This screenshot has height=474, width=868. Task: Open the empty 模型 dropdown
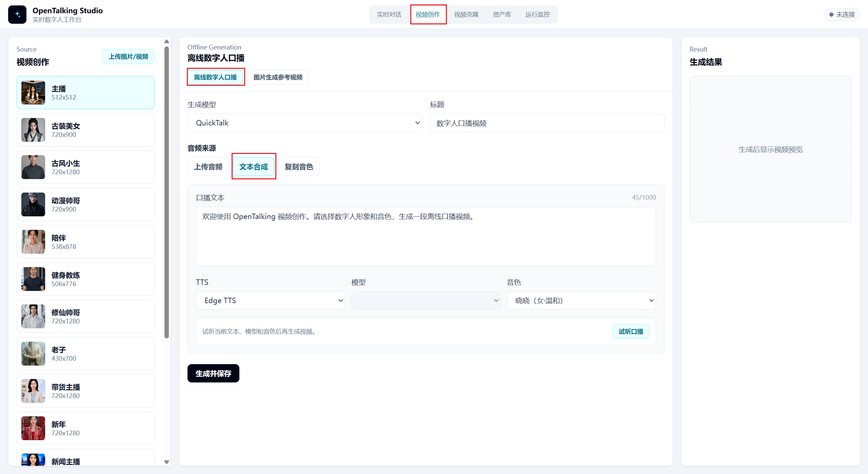pos(426,300)
